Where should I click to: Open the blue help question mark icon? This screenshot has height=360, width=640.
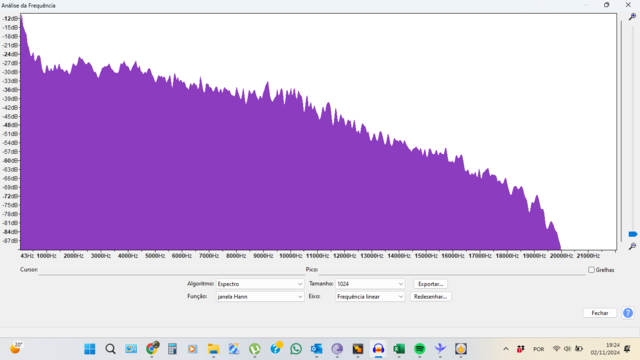628,313
